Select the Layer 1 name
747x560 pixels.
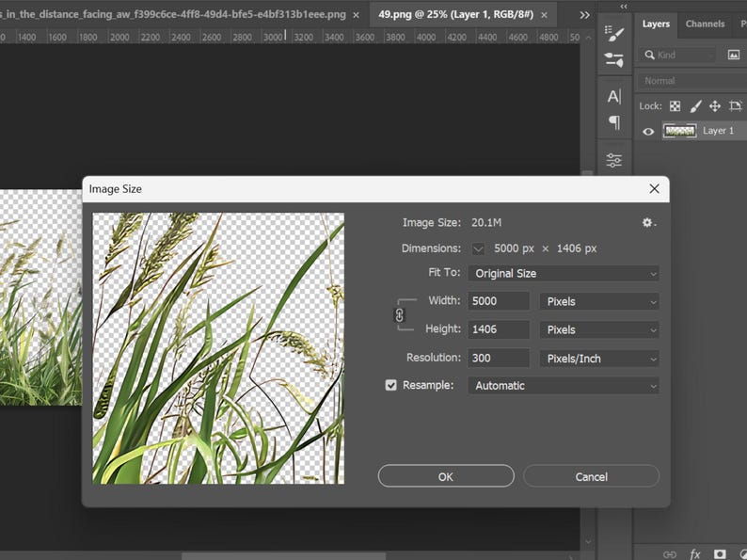(x=718, y=131)
